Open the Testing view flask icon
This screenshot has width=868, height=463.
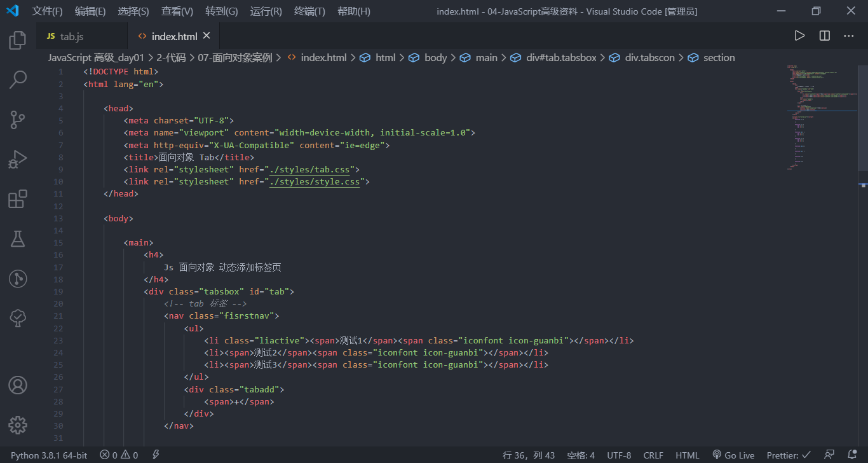pyautogui.click(x=17, y=238)
